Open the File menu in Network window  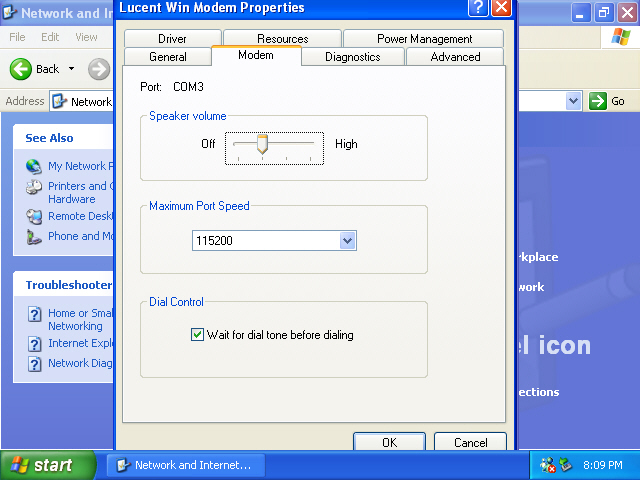point(17,37)
